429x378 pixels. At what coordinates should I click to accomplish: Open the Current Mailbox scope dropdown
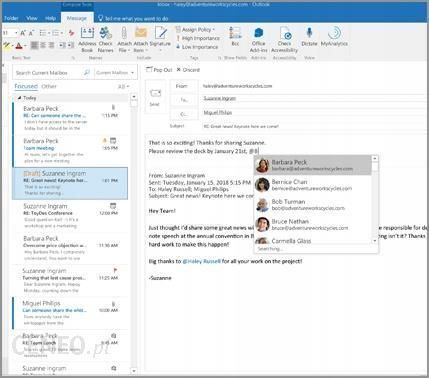(115, 72)
